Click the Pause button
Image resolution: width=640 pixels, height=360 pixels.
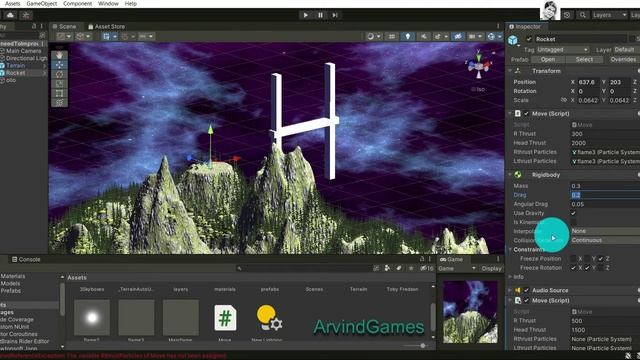point(320,15)
